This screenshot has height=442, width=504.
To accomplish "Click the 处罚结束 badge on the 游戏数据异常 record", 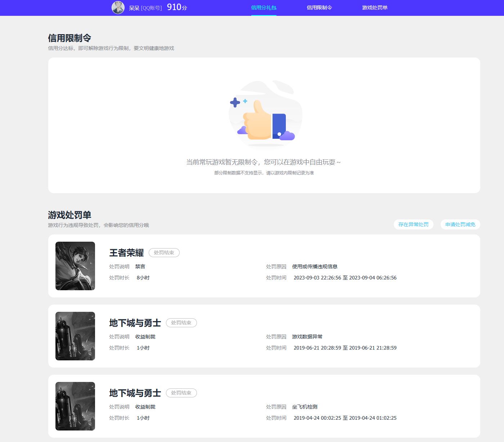I will tap(181, 323).
